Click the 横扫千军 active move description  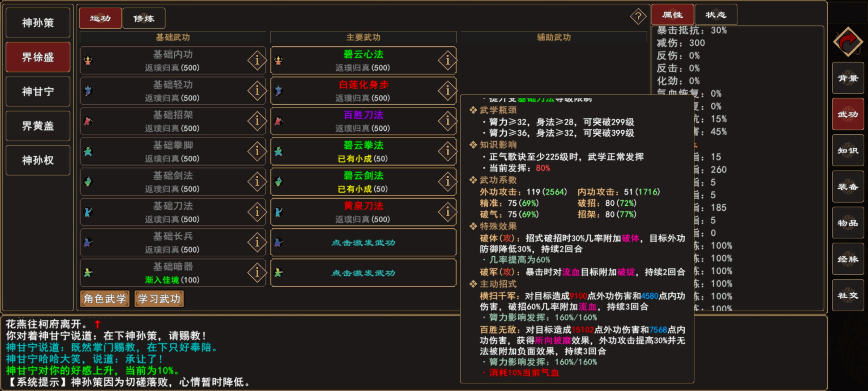582,301
